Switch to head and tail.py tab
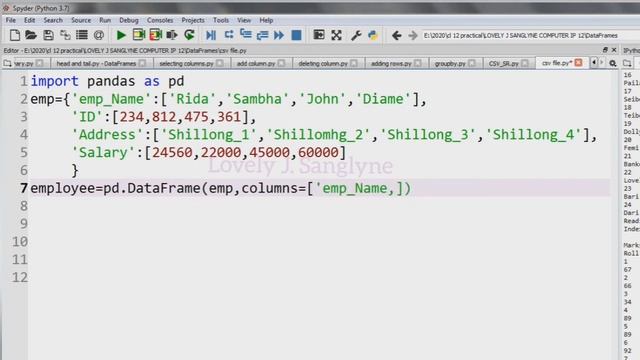The height and width of the screenshot is (360, 640). tap(96, 63)
